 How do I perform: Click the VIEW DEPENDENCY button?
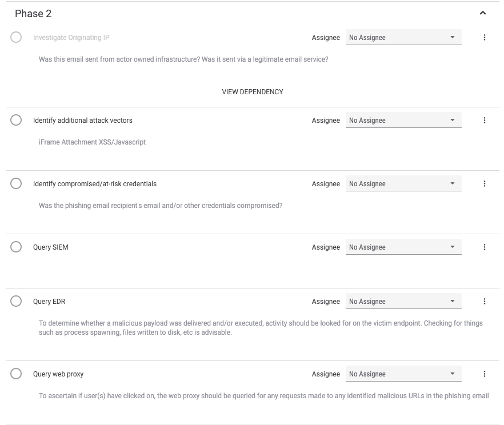[253, 92]
